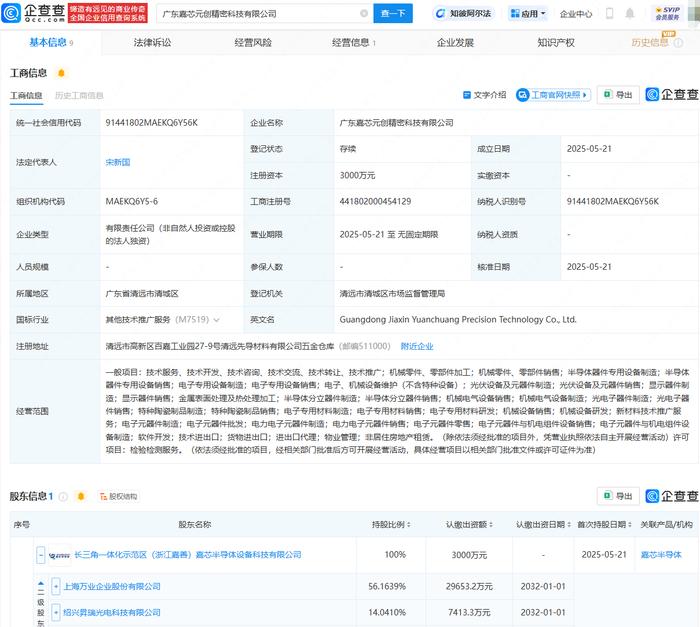Open 文字介绍 view
Screen dimensions: 700x627
pos(484,95)
